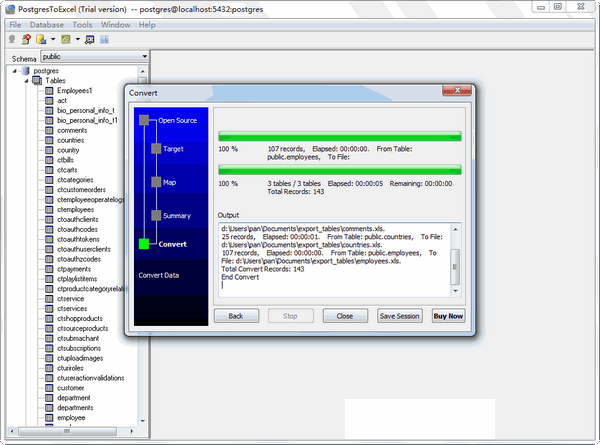
Task: Click the ctbills table icon
Action: 49,160
